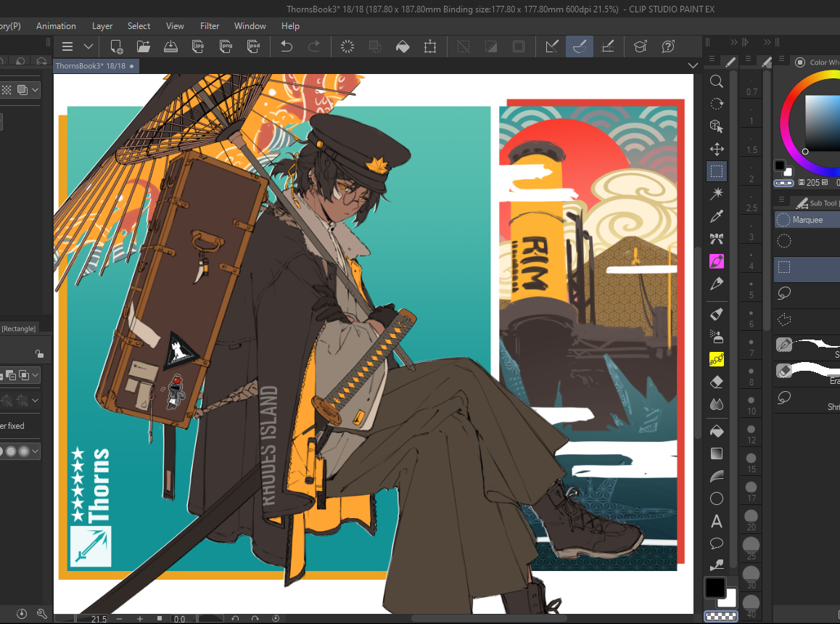This screenshot has height=624, width=840.
Task: Select the Zoom magnifier tool
Action: [716, 81]
